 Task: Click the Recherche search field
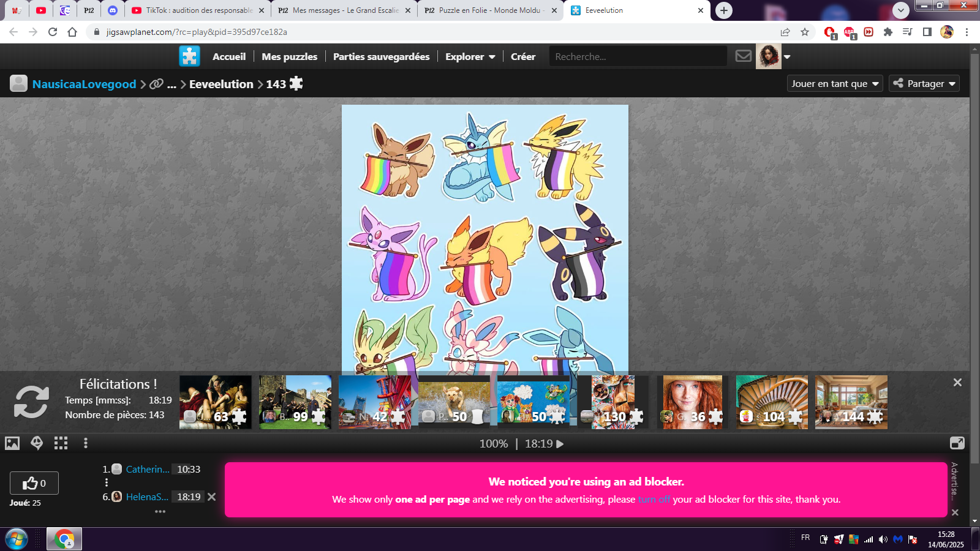[x=637, y=56]
